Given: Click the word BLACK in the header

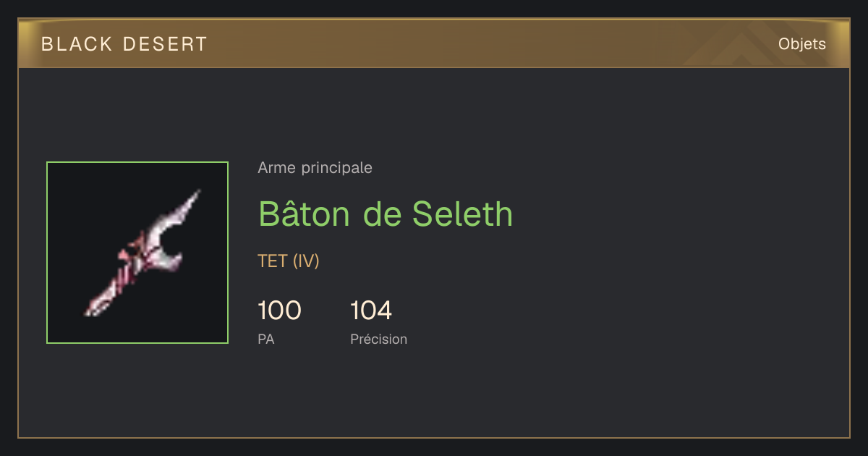Looking at the screenshot, I should click(x=77, y=44).
